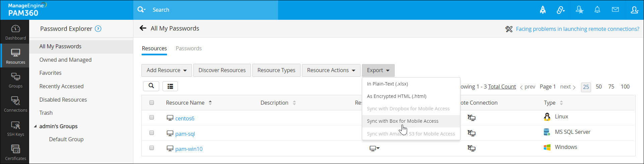Click the Discover Resources button
Screen dimensions: 644x164
click(x=222, y=70)
